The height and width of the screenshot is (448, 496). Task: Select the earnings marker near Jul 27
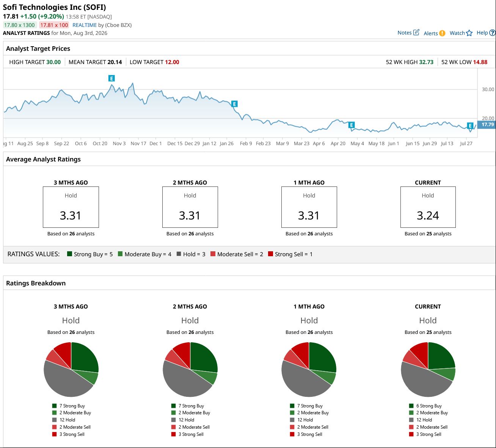[470, 126]
